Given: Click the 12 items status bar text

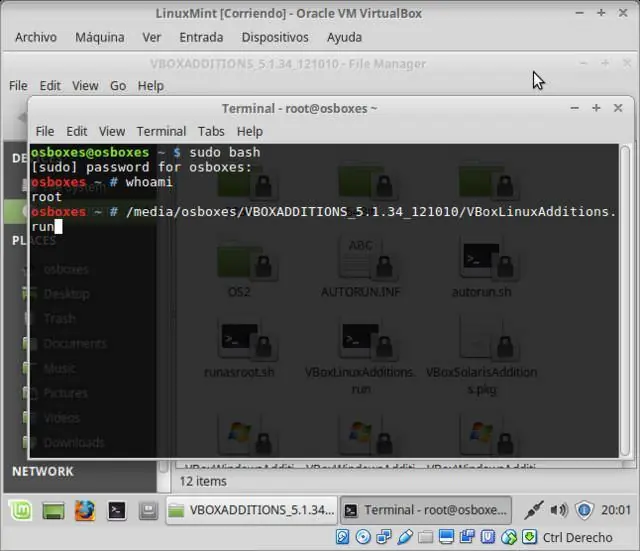Looking at the screenshot, I should (x=203, y=482).
